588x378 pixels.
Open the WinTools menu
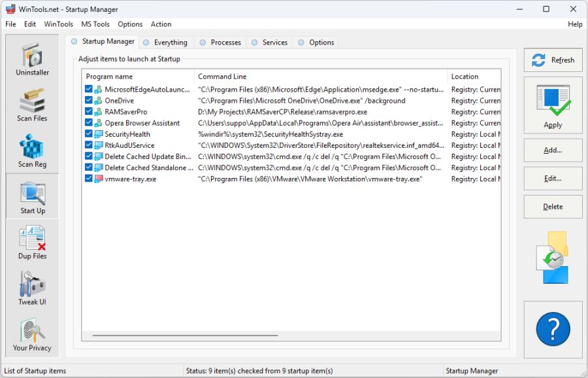(x=58, y=24)
